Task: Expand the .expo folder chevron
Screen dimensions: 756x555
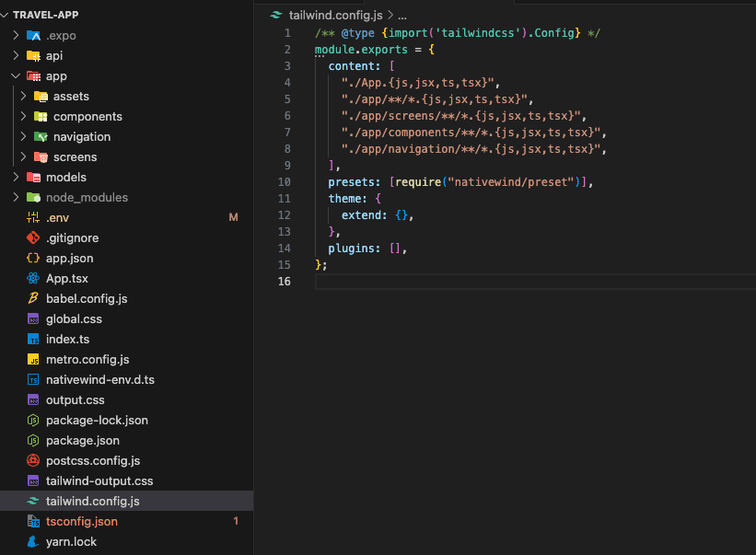Action: coord(16,35)
